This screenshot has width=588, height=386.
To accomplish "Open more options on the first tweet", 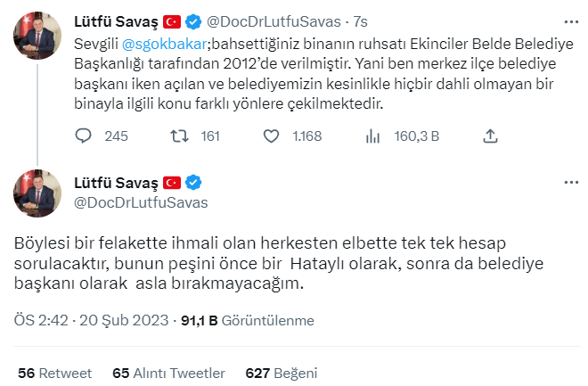I will (569, 19).
